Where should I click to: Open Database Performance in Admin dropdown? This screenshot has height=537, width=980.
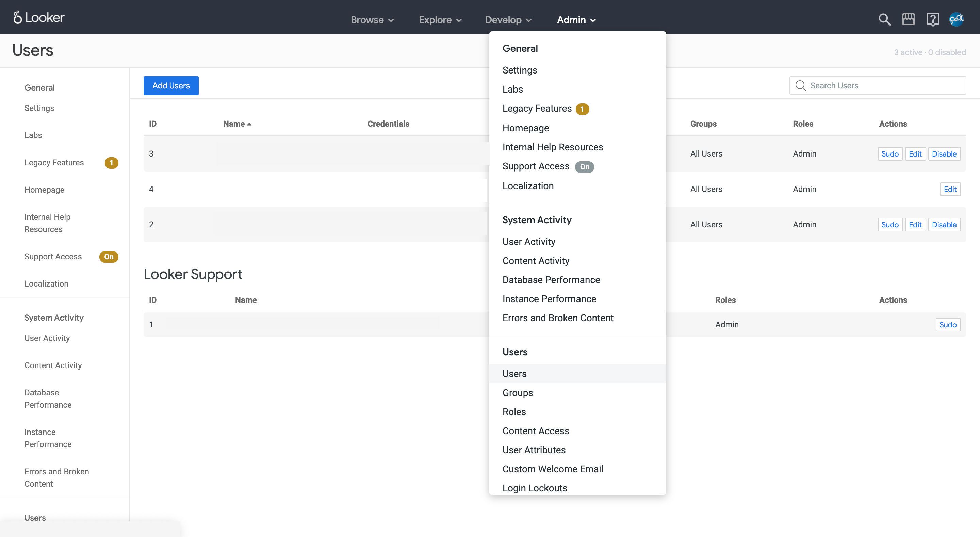coord(551,280)
